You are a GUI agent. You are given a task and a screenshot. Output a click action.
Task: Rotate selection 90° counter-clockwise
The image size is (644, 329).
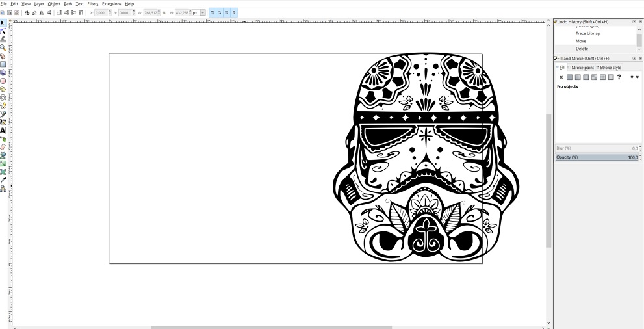tap(27, 13)
